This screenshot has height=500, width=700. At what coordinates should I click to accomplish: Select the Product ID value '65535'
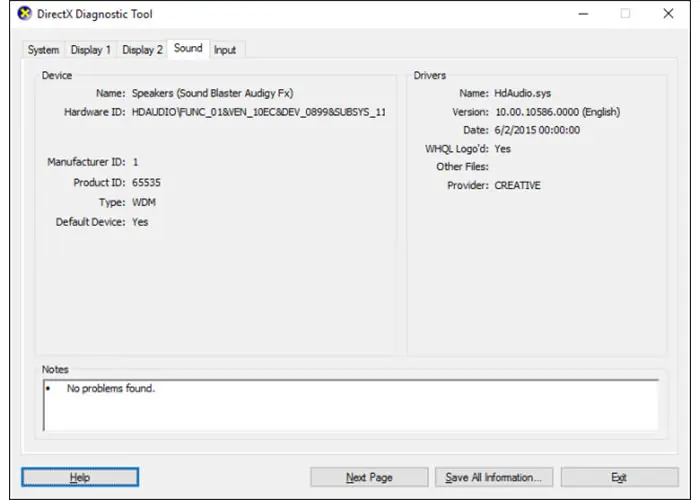click(146, 183)
